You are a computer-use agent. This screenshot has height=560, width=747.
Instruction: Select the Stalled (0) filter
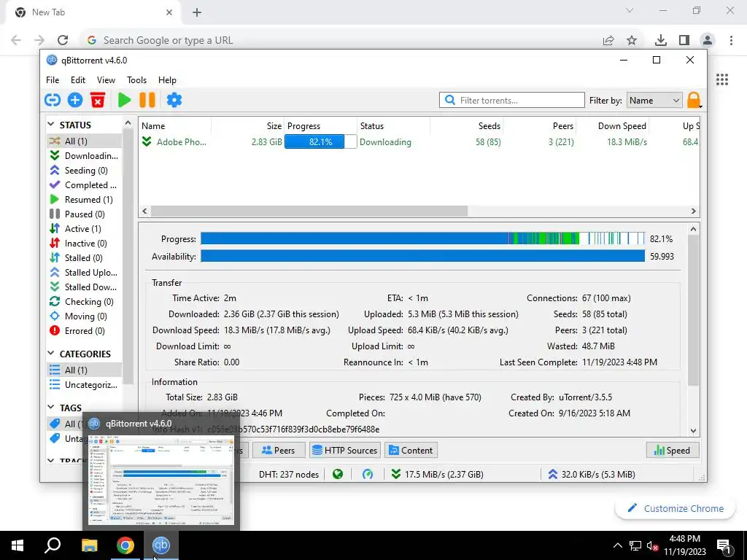[85, 258]
